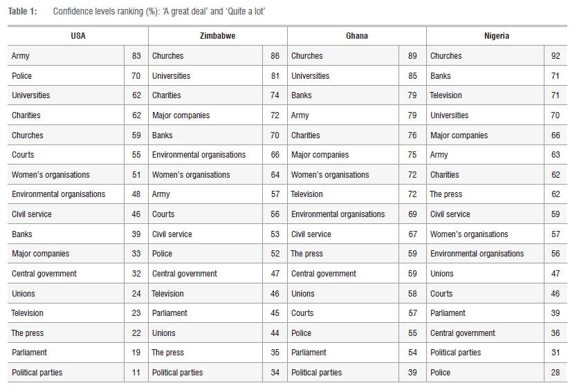Image resolution: width=577 pixels, height=392 pixels.
Task: Click 'Police' in the Nigeria column
Action: tap(440, 373)
